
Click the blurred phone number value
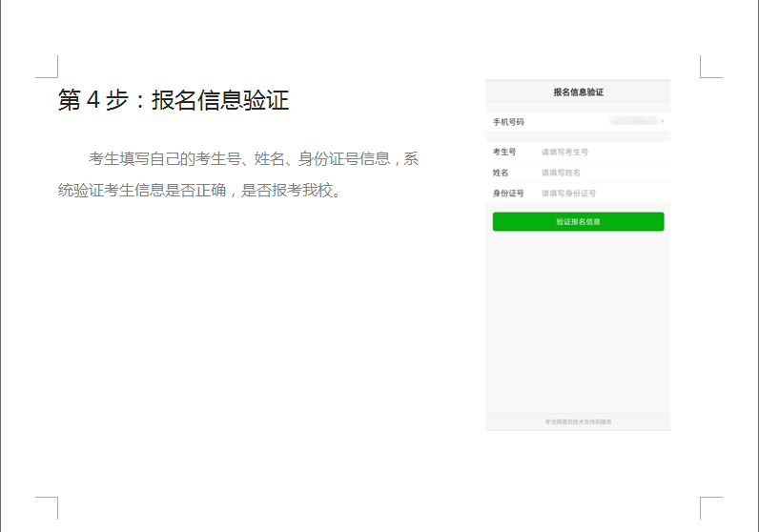[633, 122]
